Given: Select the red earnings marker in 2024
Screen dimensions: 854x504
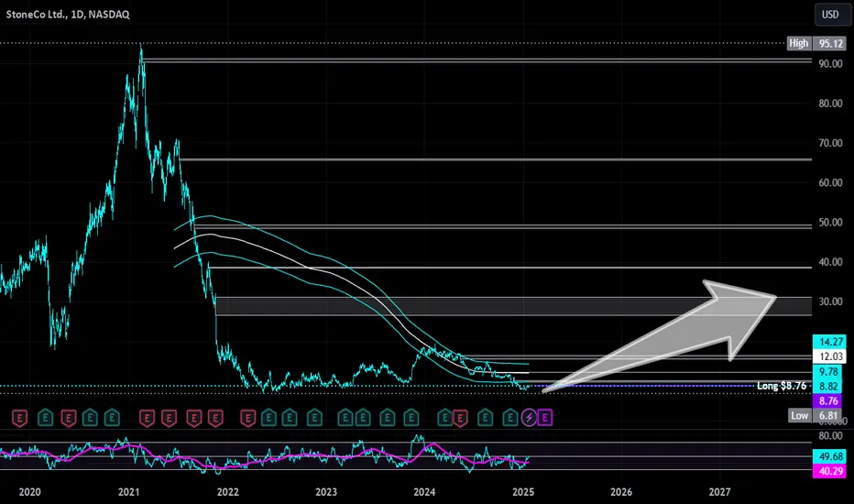Looking at the screenshot, I should [460, 418].
